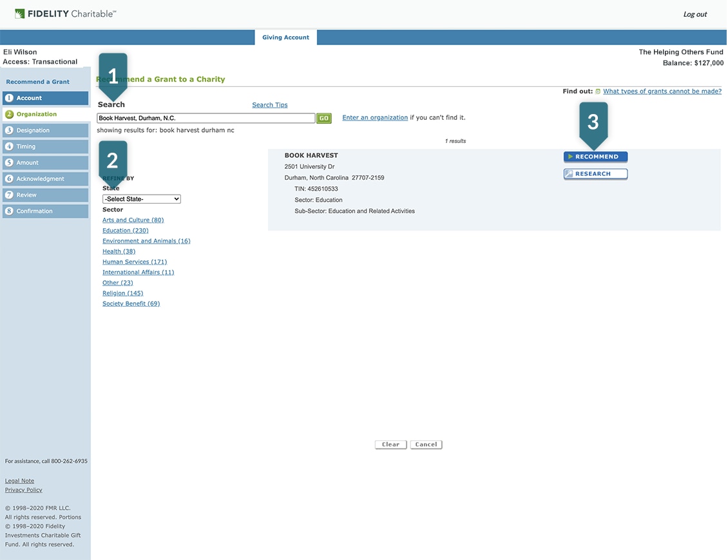The image size is (728, 560).
Task: Click the 1 results count text
Action: (x=455, y=141)
